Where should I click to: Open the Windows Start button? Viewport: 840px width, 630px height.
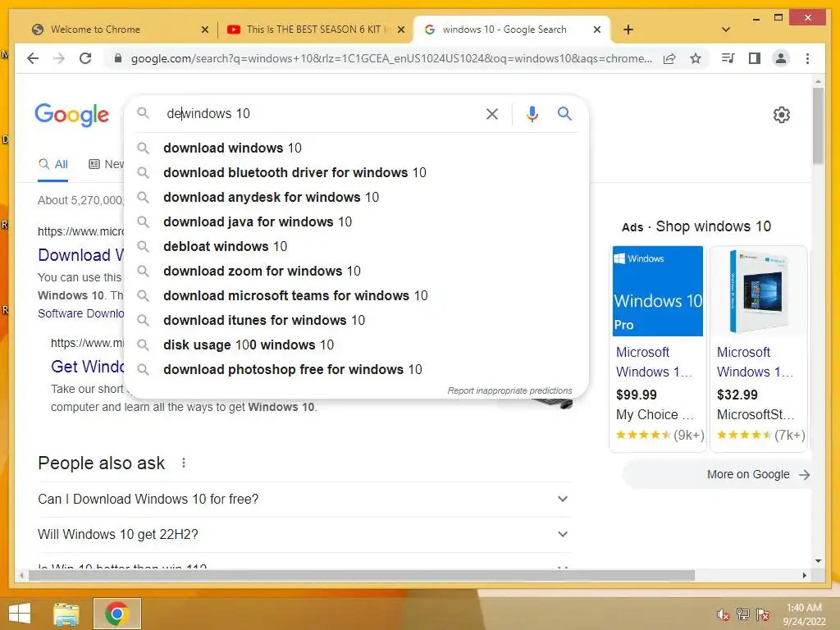(x=20, y=614)
